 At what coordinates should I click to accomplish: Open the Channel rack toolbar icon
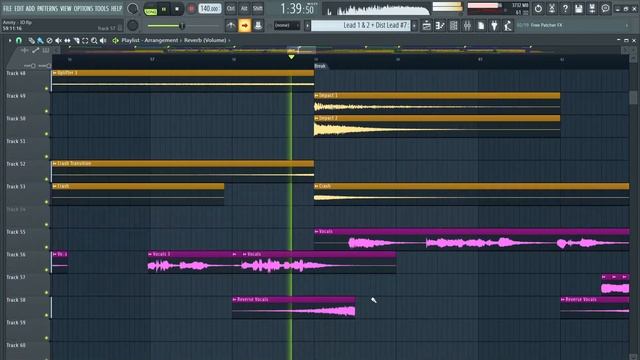[x=453, y=25]
